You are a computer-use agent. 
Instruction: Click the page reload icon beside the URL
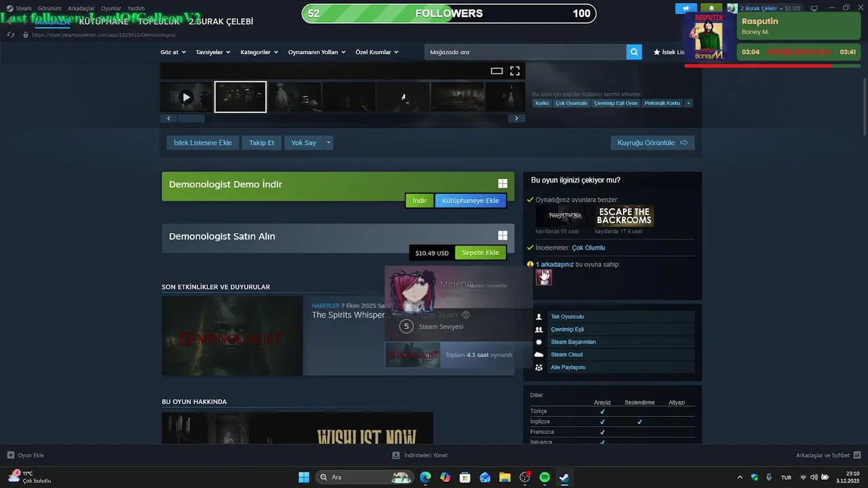click(x=11, y=35)
